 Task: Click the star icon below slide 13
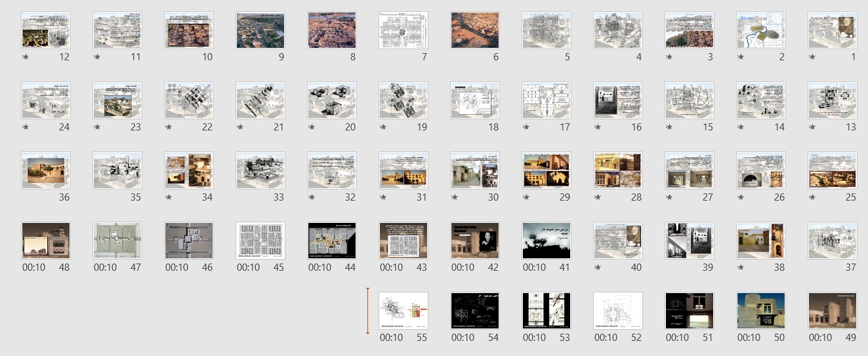(x=812, y=127)
